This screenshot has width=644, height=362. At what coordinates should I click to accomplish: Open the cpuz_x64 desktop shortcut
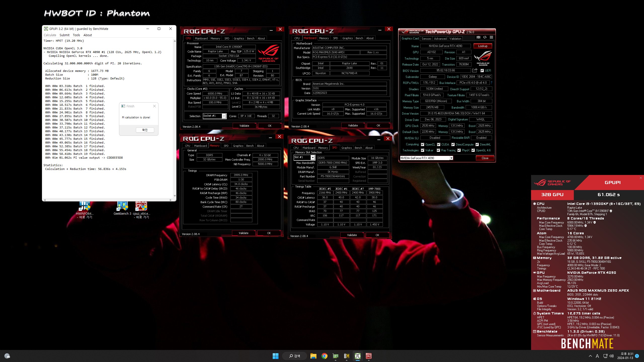[141, 210]
